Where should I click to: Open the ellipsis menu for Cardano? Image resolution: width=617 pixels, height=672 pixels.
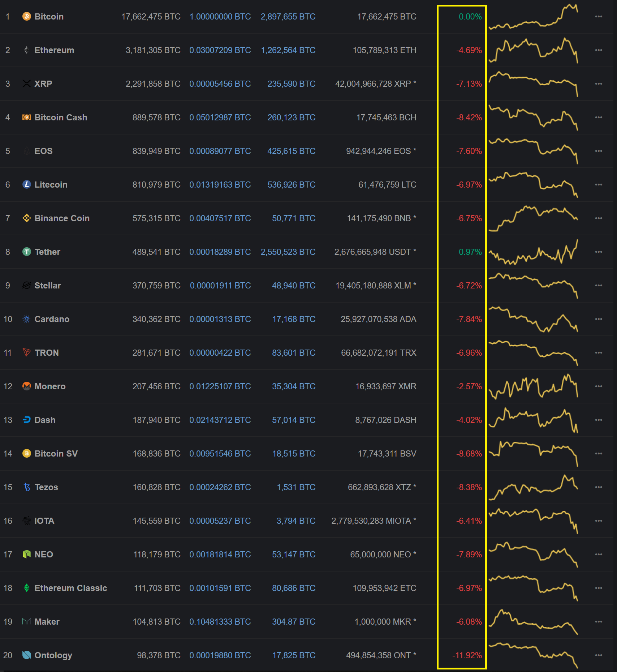(599, 319)
